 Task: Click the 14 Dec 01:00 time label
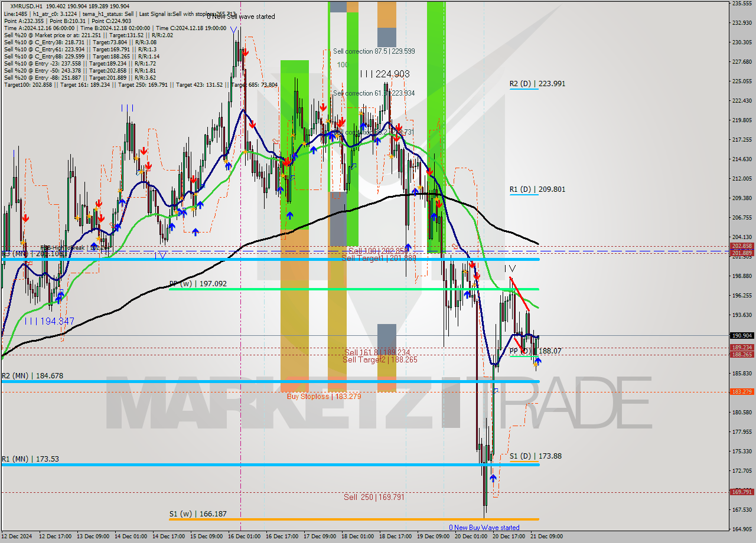130,537
